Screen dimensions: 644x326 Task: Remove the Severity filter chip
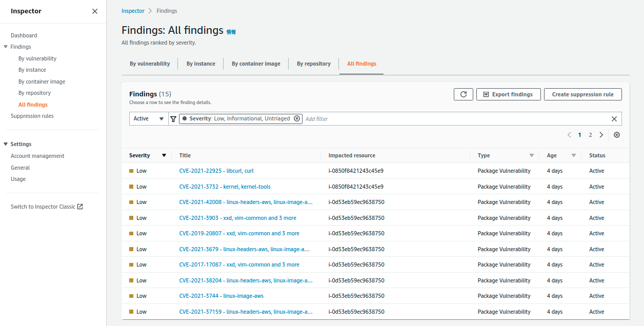[x=297, y=118]
